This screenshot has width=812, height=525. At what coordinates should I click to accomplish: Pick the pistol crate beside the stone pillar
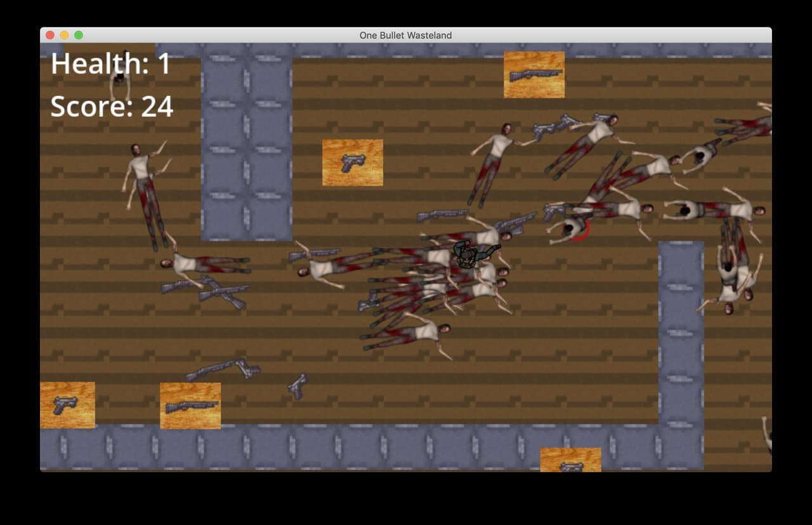(x=353, y=163)
